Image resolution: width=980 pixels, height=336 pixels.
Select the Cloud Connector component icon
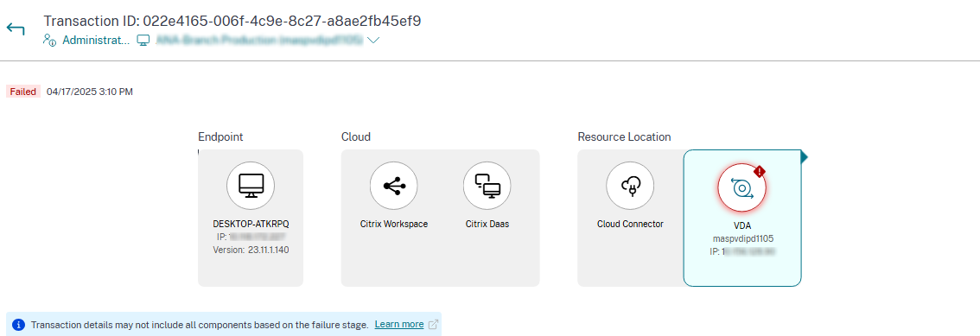[630, 186]
